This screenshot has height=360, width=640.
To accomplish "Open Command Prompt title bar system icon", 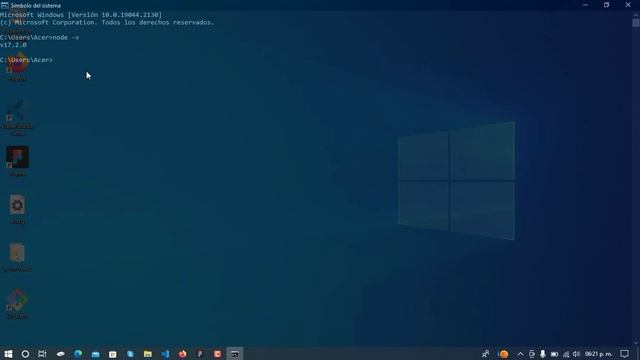I will [4, 5].
